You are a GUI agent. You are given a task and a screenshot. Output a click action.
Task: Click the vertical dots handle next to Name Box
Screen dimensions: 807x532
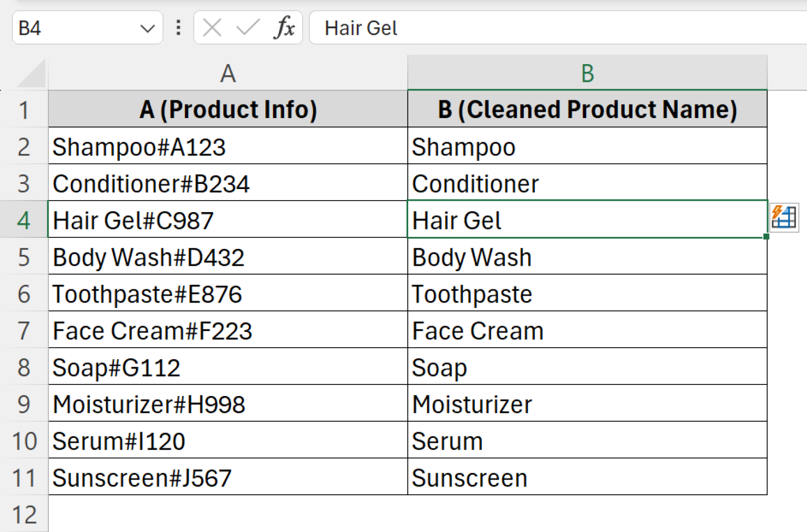pos(178,28)
